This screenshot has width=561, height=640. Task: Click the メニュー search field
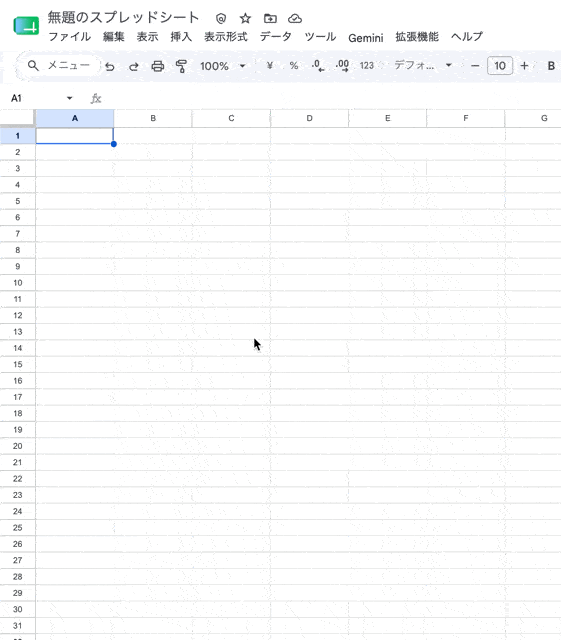[x=59, y=65]
